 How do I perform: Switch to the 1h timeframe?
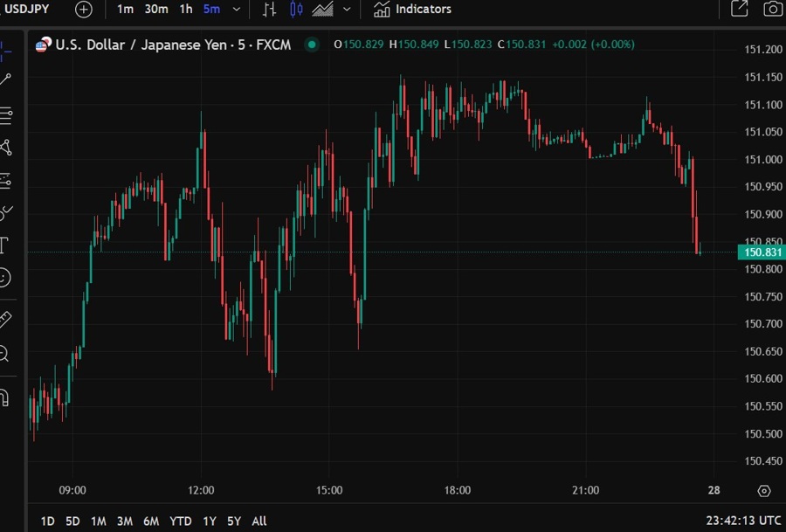186,9
